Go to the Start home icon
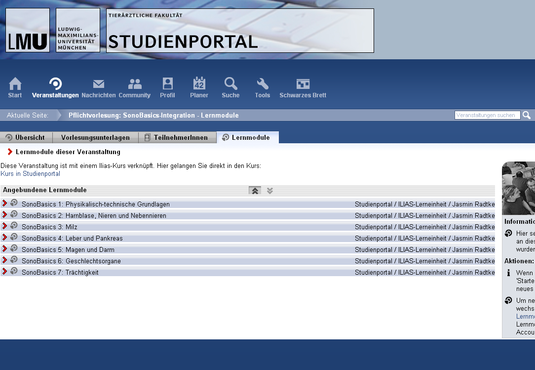The image size is (535, 370). coord(15,84)
